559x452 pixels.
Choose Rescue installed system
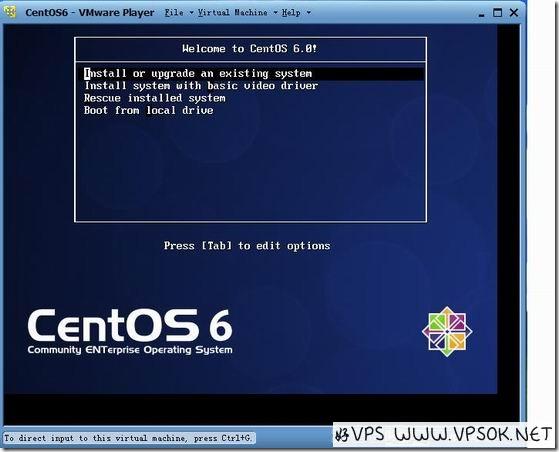tap(155, 98)
